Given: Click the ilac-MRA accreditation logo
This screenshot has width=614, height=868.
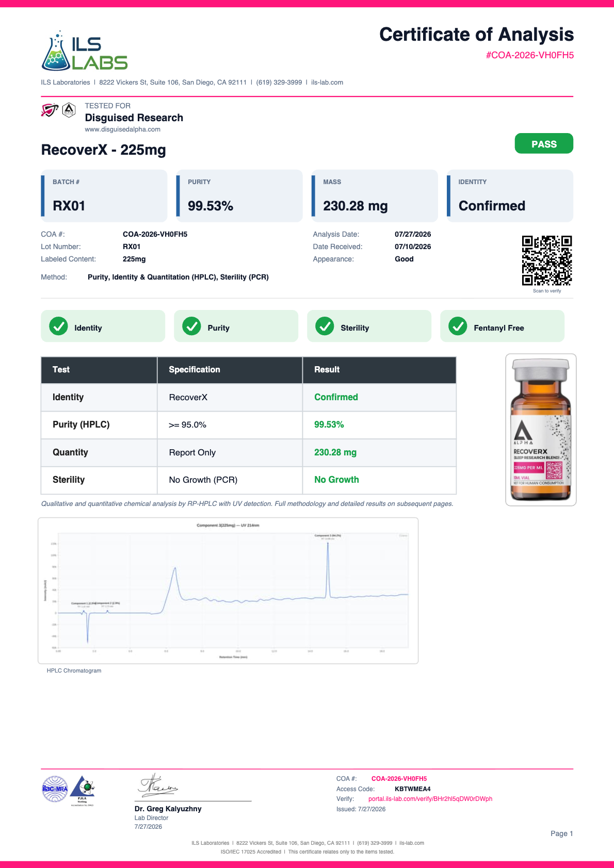Looking at the screenshot, I should pyautogui.click(x=55, y=789).
